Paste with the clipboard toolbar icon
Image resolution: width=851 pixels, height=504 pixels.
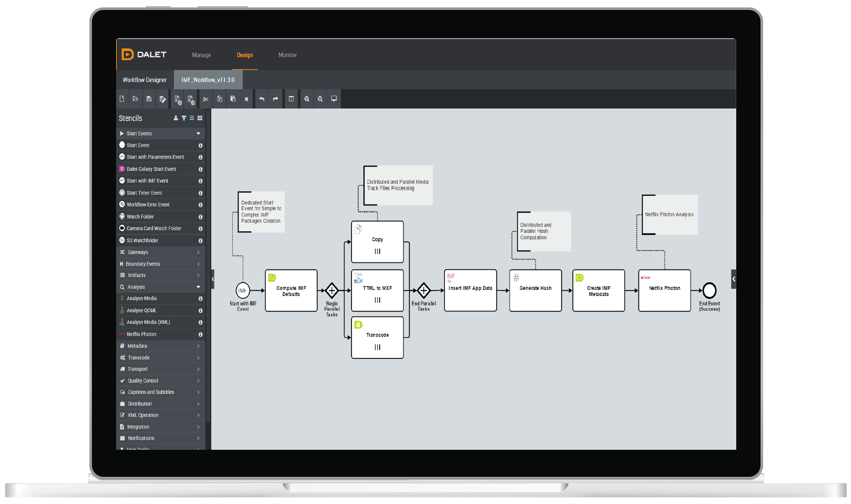pos(233,99)
